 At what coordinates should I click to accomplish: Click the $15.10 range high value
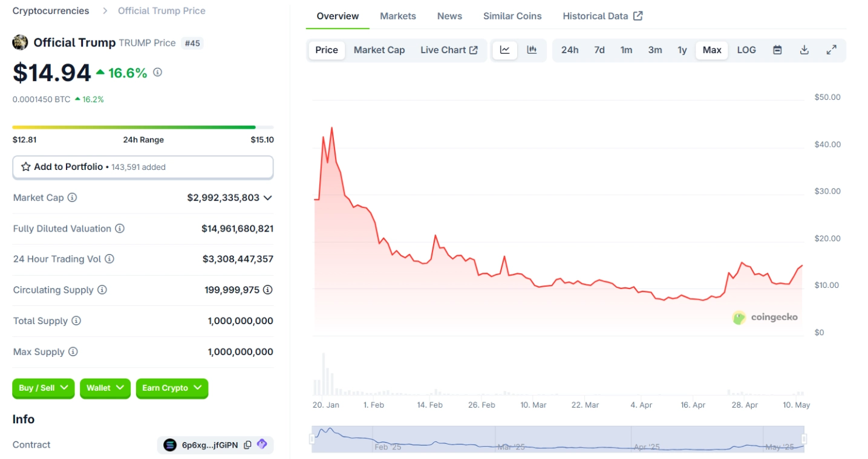(262, 140)
